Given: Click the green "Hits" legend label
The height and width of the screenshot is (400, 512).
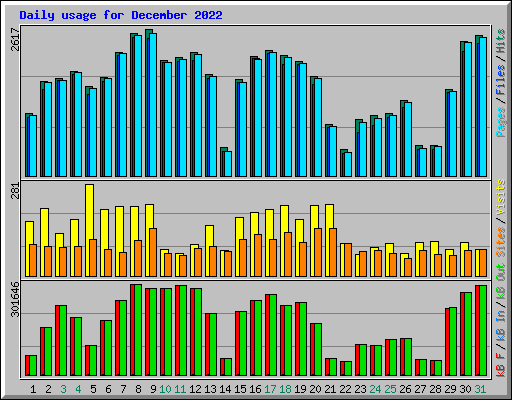Looking at the screenshot, I should [501, 41].
